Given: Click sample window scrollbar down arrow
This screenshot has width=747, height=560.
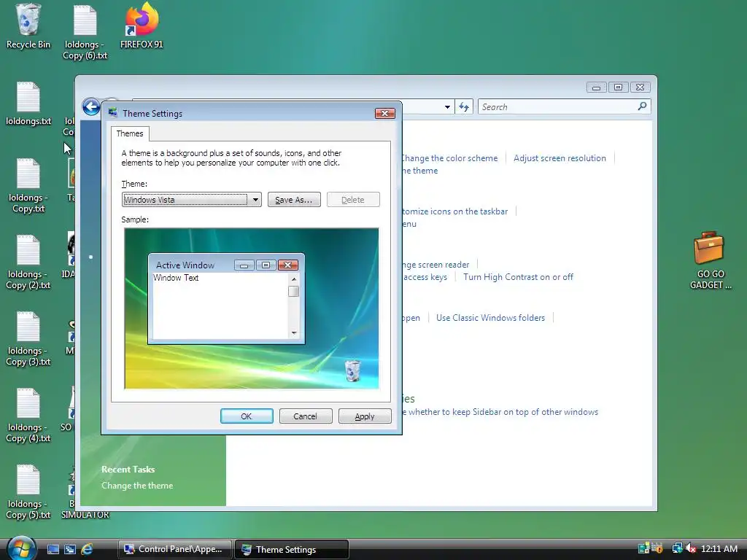Looking at the screenshot, I should click(x=294, y=332).
